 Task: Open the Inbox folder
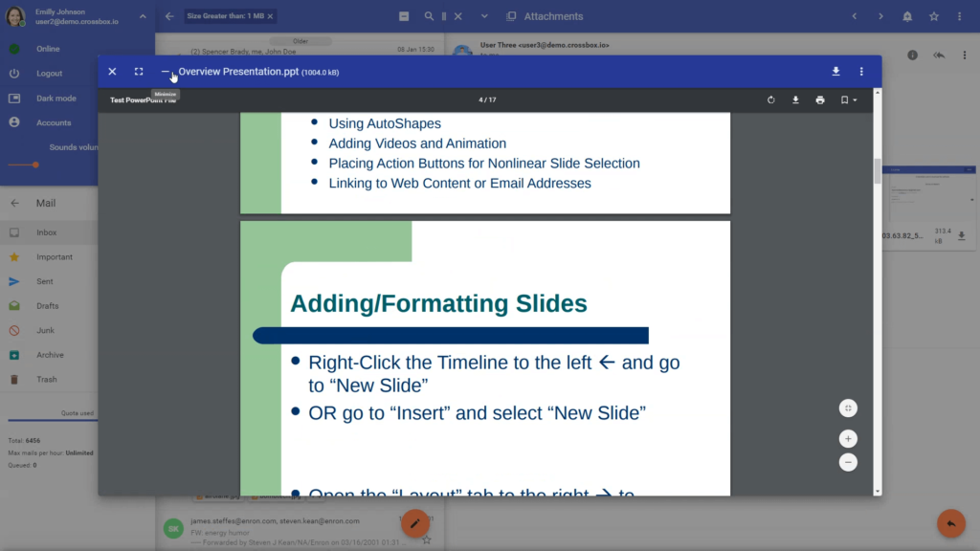[46, 232]
